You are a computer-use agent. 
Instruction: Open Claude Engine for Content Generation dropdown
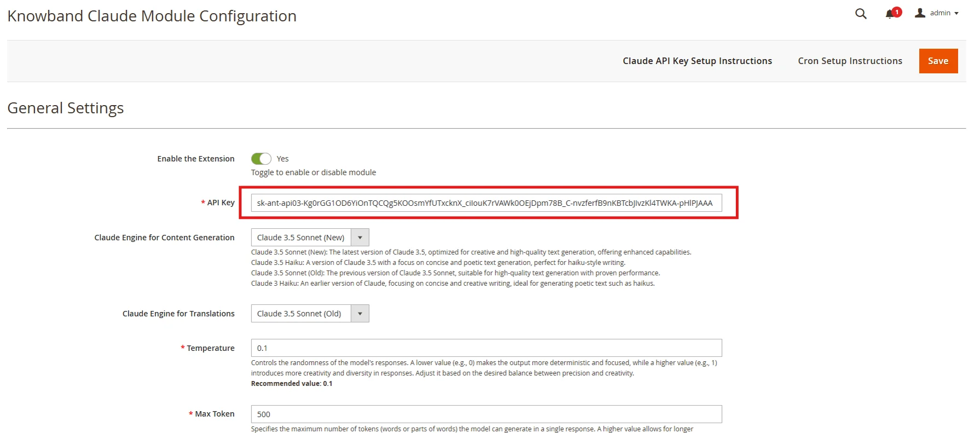tap(310, 238)
